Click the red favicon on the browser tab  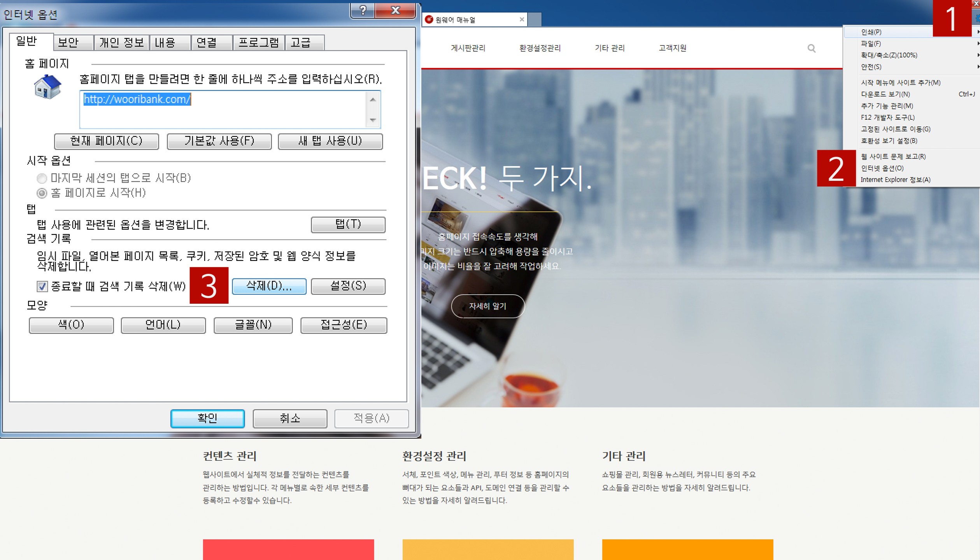pyautogui.click(x=429, y=19)
